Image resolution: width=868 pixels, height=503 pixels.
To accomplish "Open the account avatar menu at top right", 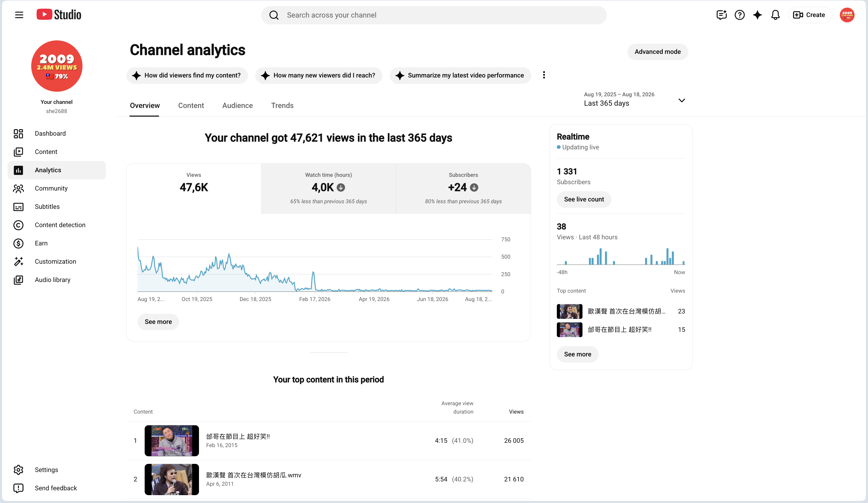I will pos(847,15).
